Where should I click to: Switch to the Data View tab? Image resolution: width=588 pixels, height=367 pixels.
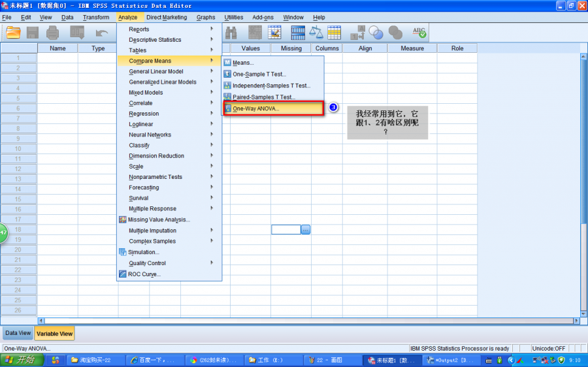(18, 333)
